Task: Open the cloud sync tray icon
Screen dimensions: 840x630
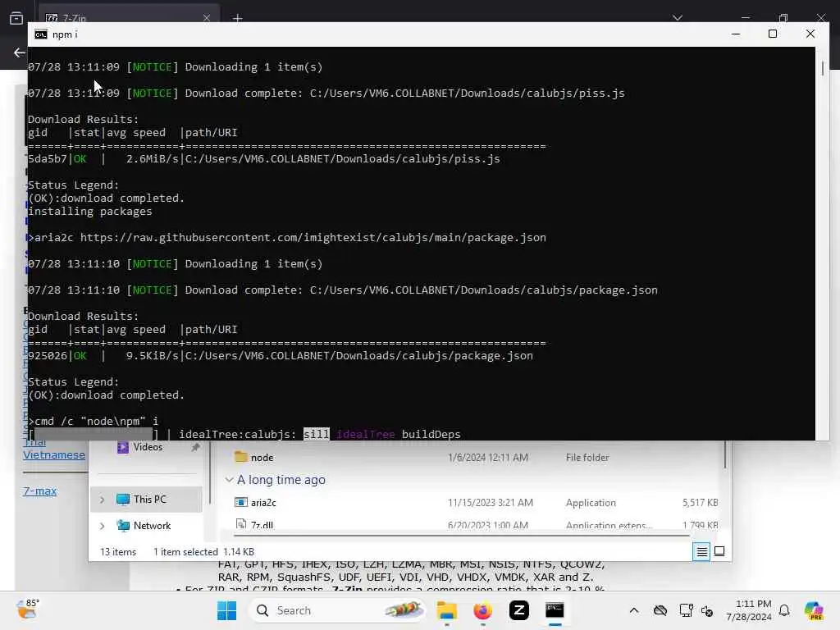Action: 660,610
